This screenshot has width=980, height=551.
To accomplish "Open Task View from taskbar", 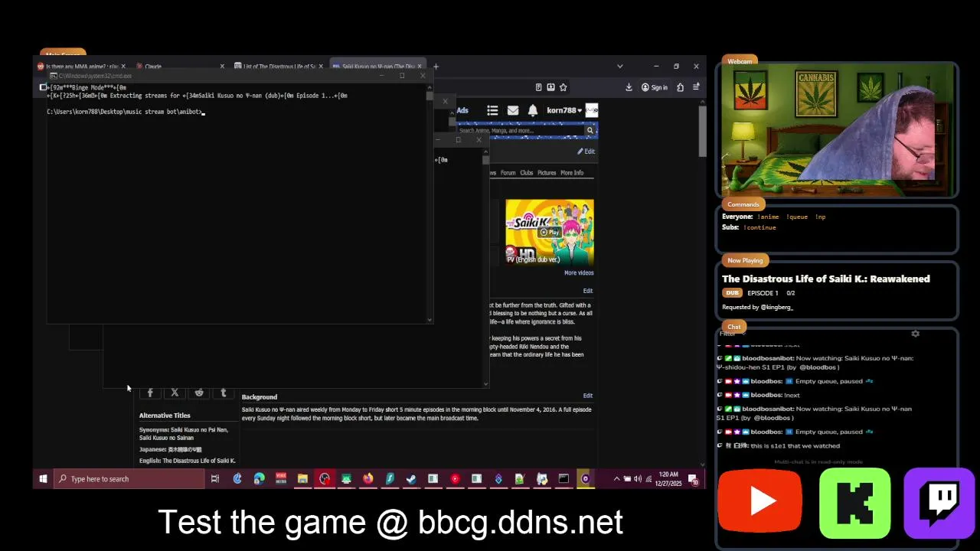I will 215,479.
